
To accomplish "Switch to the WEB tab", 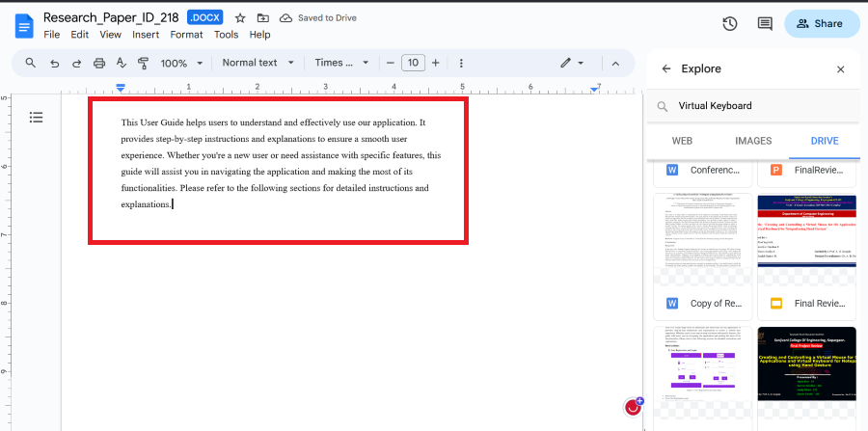I will tap(682, 141).
